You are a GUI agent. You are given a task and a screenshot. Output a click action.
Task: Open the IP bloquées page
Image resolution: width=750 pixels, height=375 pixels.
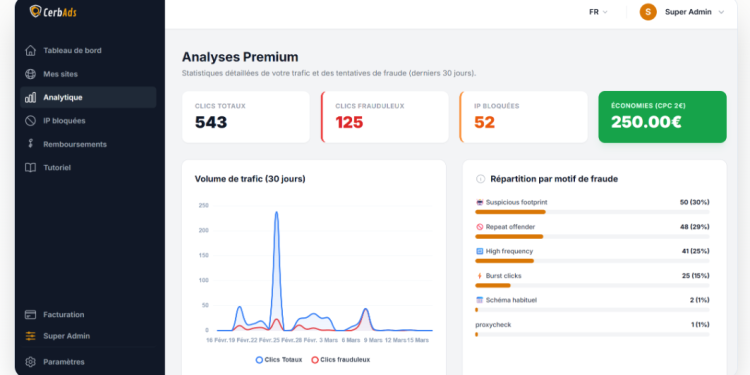(x=88, y=121)
